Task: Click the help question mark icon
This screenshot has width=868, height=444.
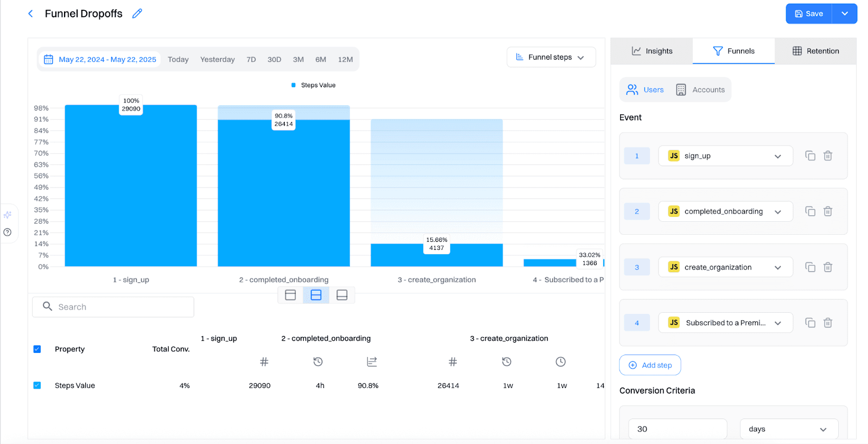Action: click(x=8, y=233)
